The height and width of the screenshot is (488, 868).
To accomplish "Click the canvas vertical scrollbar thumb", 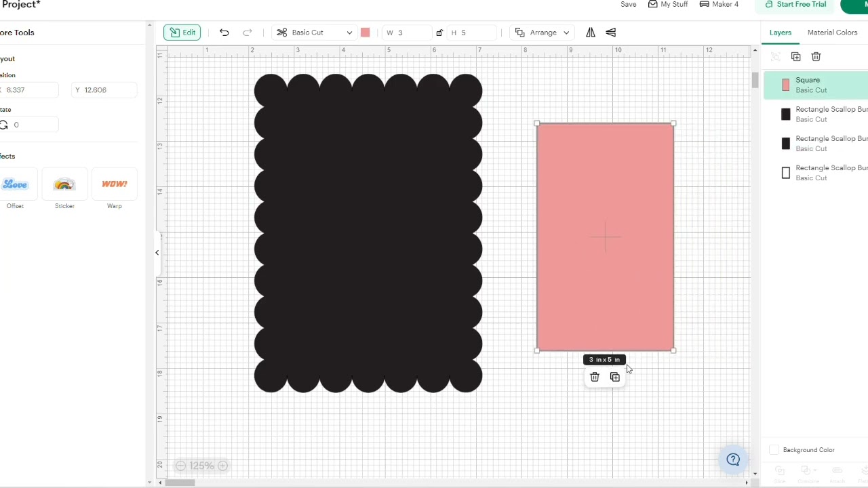I will pyautogui.click(x=755, y=79).
